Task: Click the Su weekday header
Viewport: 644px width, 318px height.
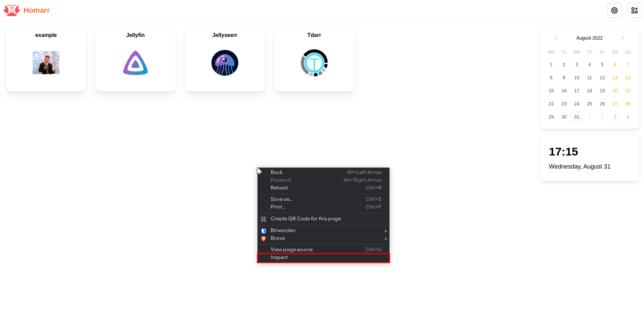Action: click(628, 52)
